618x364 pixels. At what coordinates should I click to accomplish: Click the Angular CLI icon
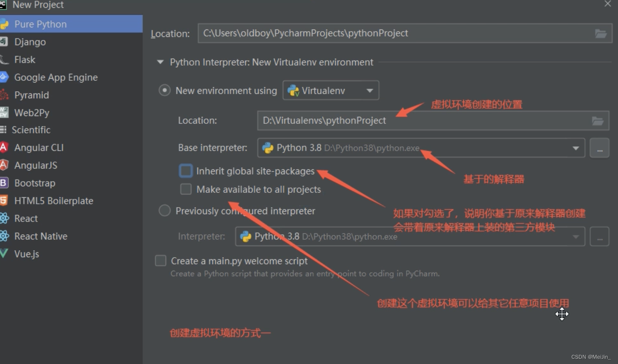[3, 147]
